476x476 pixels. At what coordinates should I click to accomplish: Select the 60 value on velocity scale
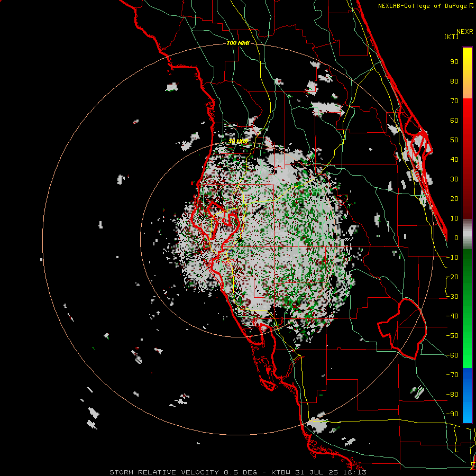pyautogui.click(x=454, y=121)
